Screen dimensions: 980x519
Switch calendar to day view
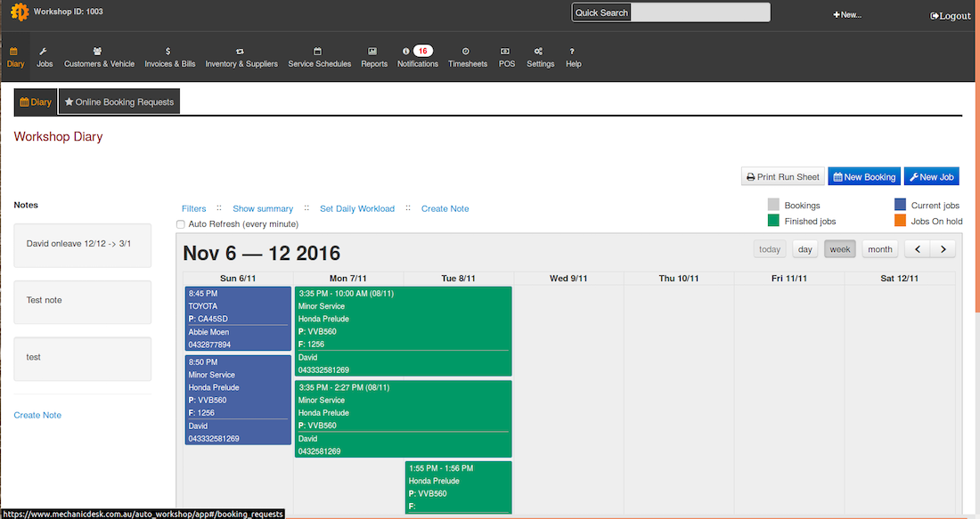[804, 249]
